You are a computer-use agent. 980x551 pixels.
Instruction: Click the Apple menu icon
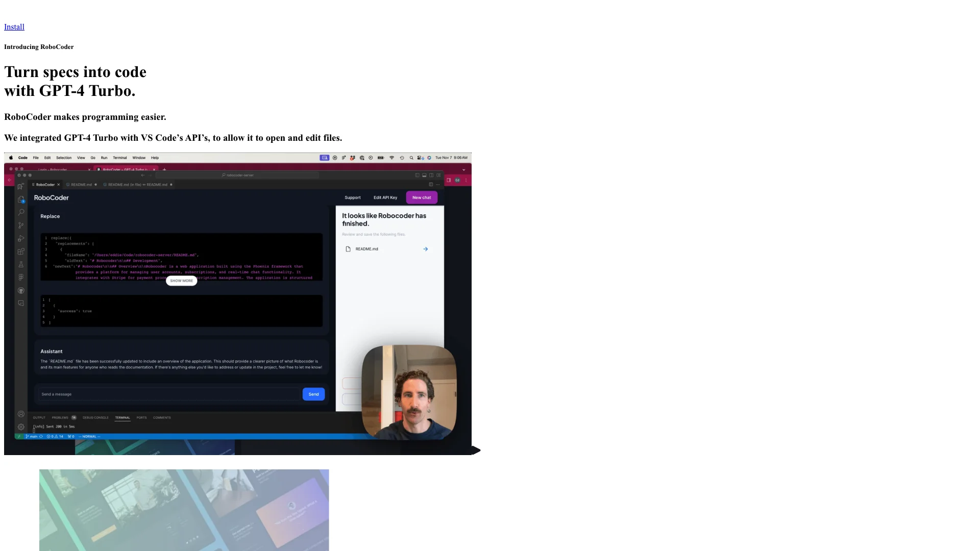tap(11, 158)
